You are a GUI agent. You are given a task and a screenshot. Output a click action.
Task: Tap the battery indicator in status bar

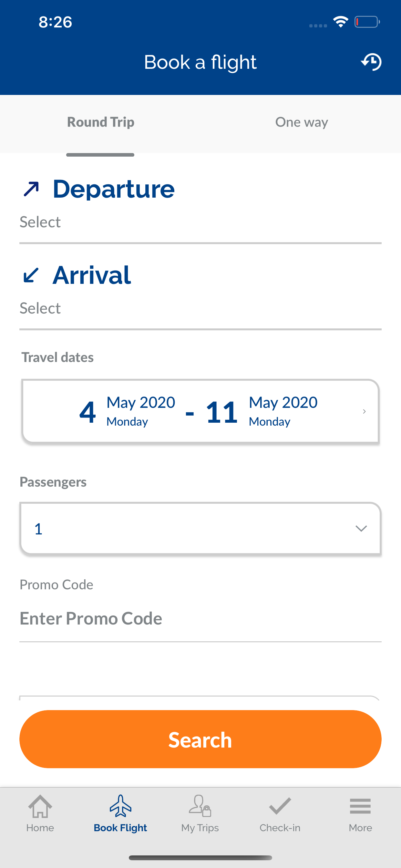367,22
